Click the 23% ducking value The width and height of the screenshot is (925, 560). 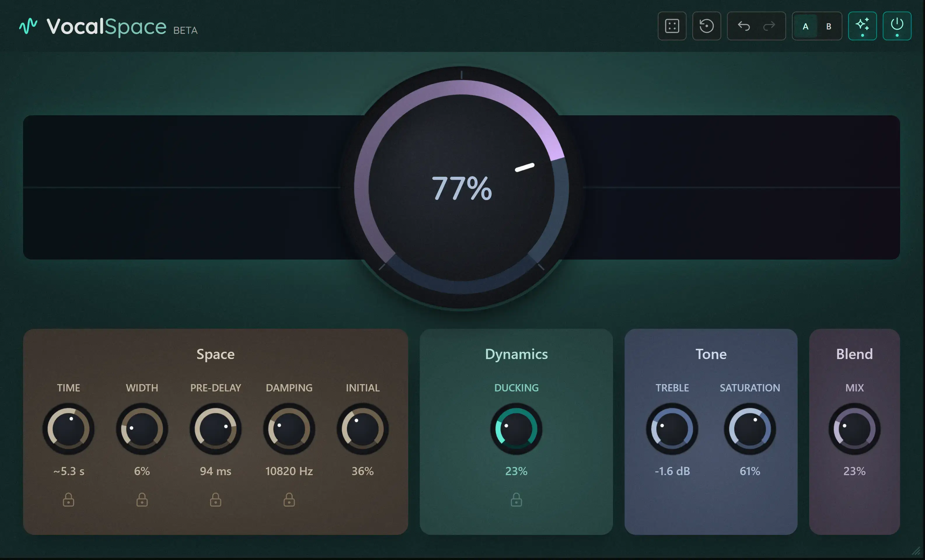click(516, 471)
